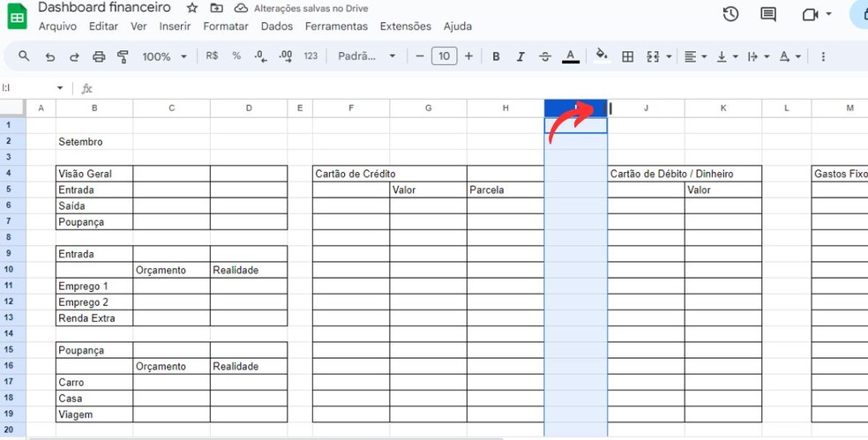Click the Poupança cell in row 7
868x440 pixels.
[94, 222]
